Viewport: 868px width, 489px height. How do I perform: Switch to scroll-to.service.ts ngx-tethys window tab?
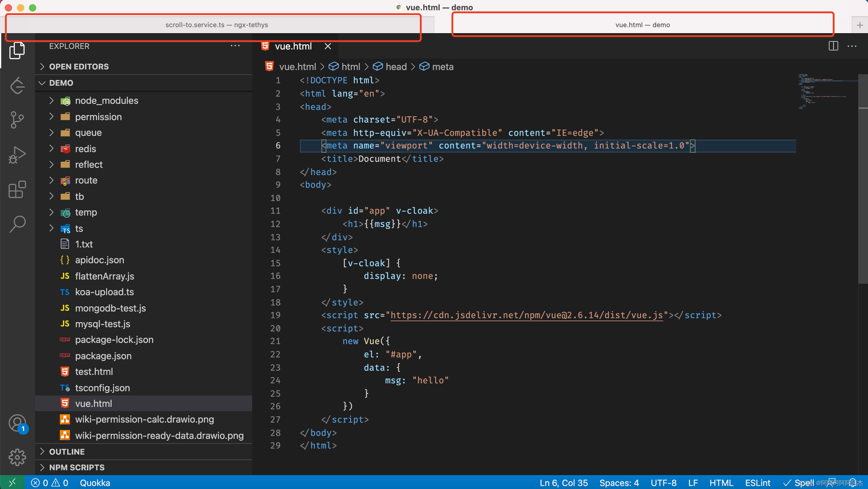coord(217,25)
